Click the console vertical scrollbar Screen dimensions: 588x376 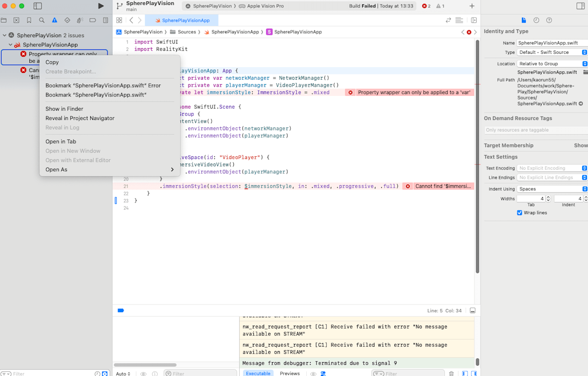[477, 362]
